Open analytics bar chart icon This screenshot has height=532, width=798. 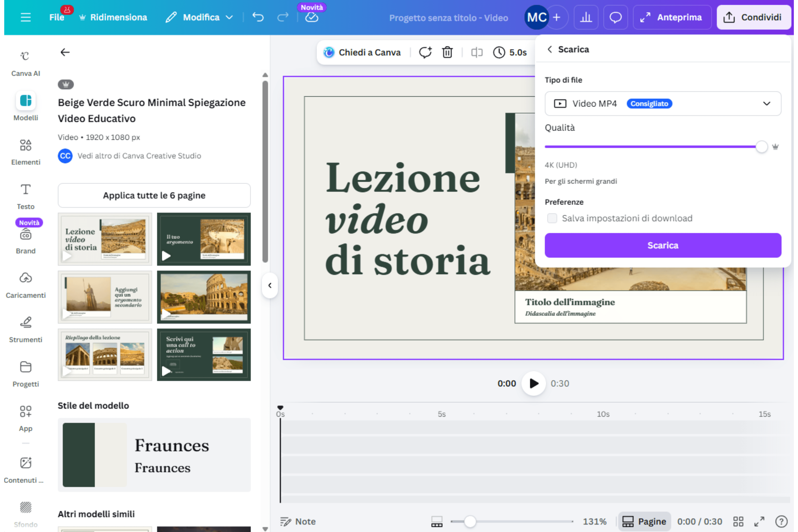pos(586,17)
